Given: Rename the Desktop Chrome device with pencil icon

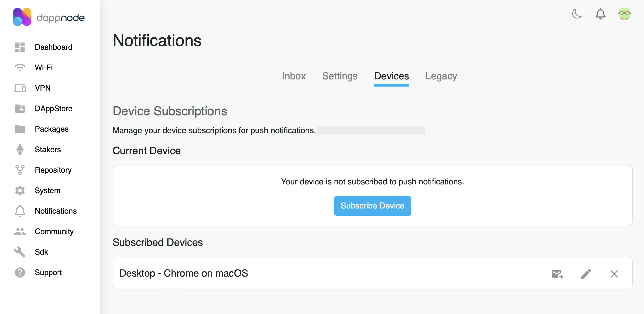Looking at the screenshot, I should (x=586, y=274).
